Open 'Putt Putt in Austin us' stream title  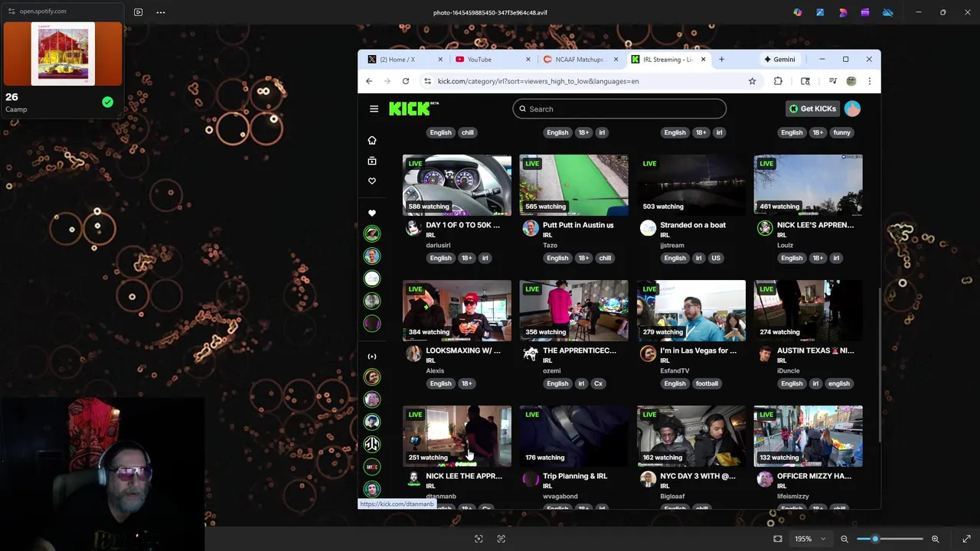coord(578,225)
